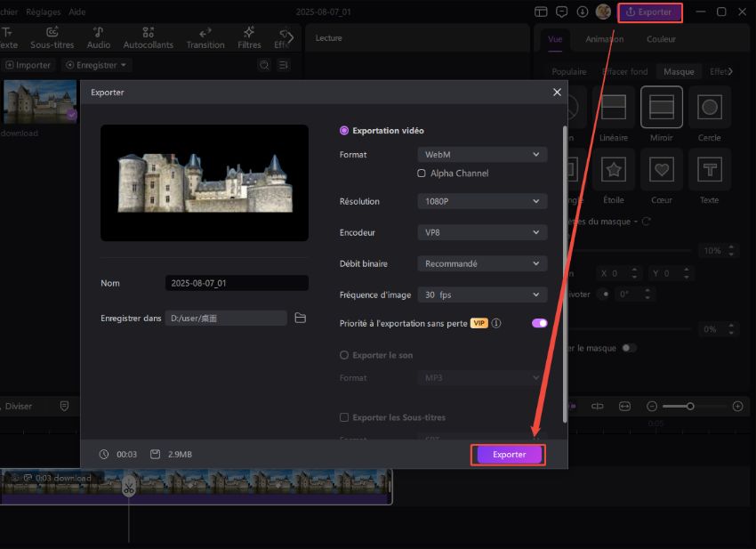Click the timeline zoom in plus icon

point(737,407)
